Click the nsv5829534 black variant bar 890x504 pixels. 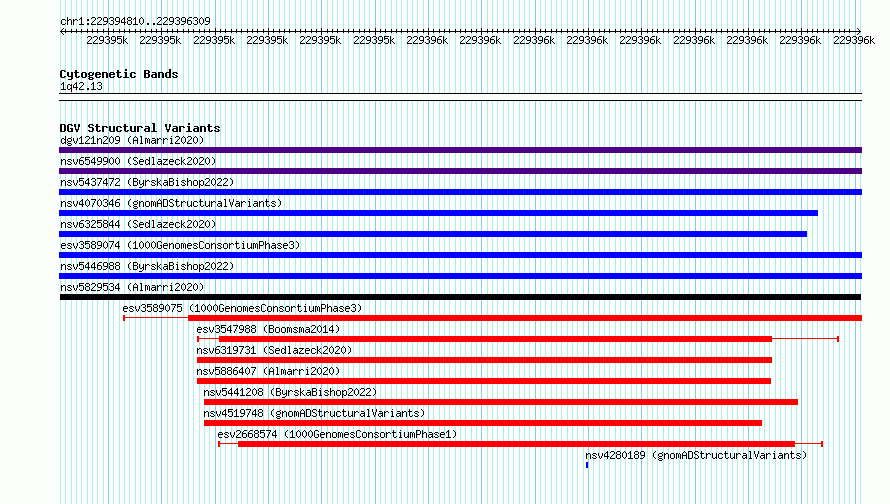(460, 297)
